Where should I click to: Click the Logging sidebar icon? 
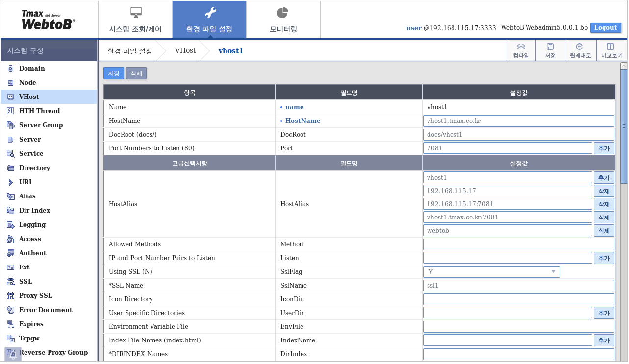tap(10, 225)
